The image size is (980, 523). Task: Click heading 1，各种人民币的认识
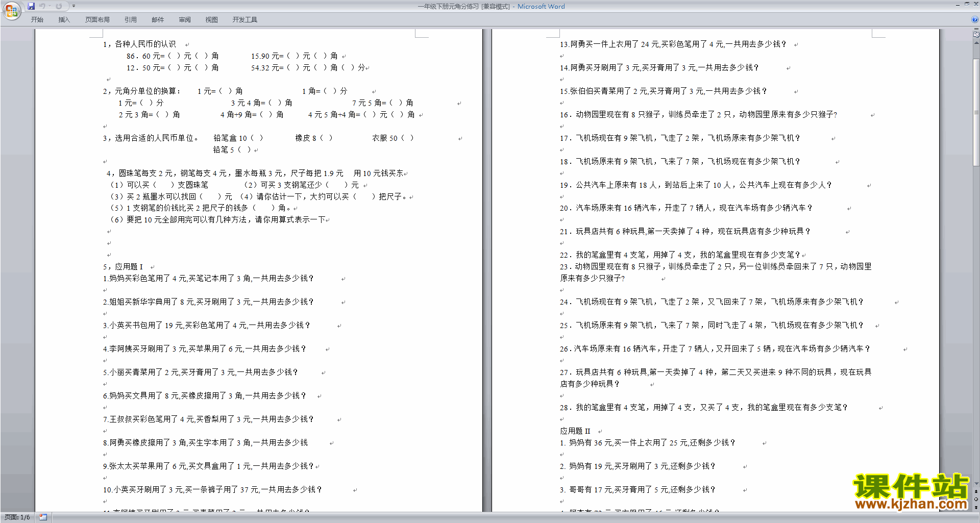click(x=139, y=44)
